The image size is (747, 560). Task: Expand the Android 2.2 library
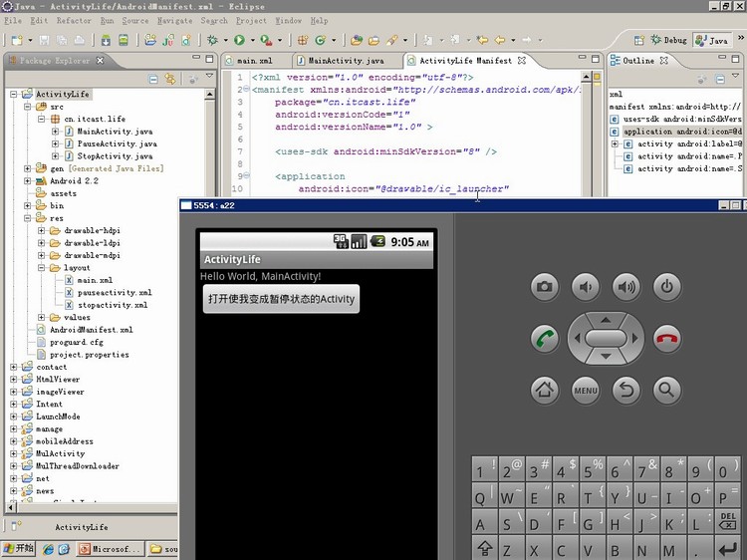28,181
